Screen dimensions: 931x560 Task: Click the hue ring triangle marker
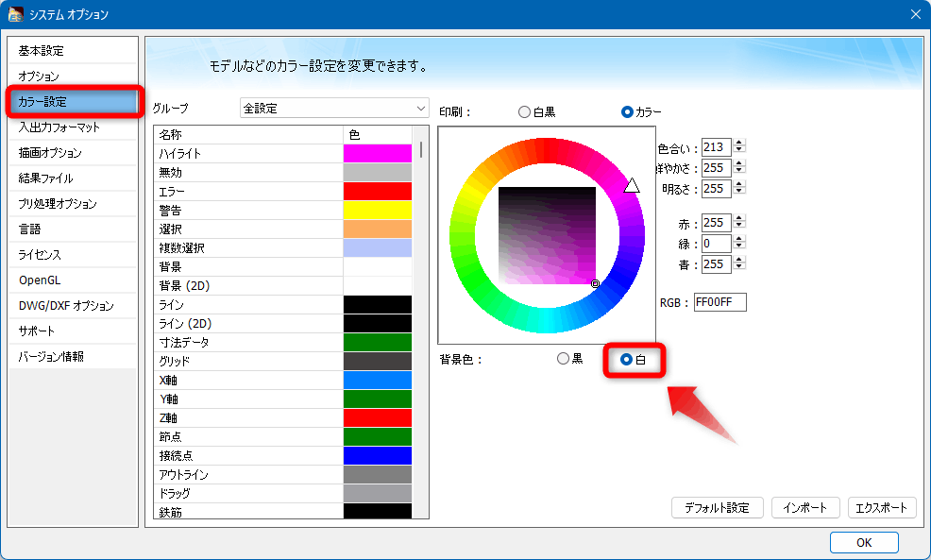[x=632, y=186]
